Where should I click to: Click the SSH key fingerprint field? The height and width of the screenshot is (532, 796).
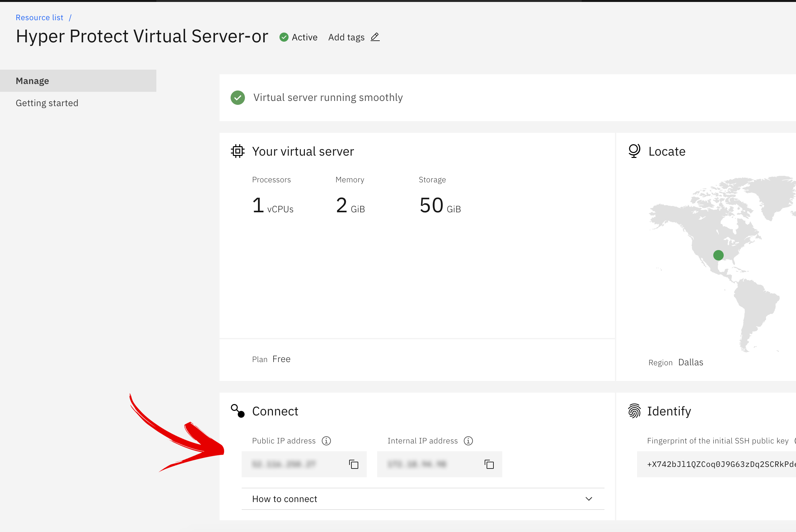(x=716, y=464)
